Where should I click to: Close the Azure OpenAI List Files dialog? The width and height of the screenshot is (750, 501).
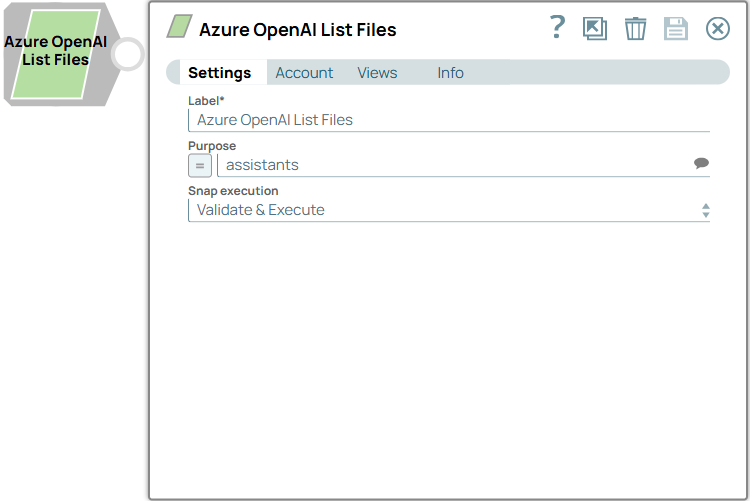[717, 29]
